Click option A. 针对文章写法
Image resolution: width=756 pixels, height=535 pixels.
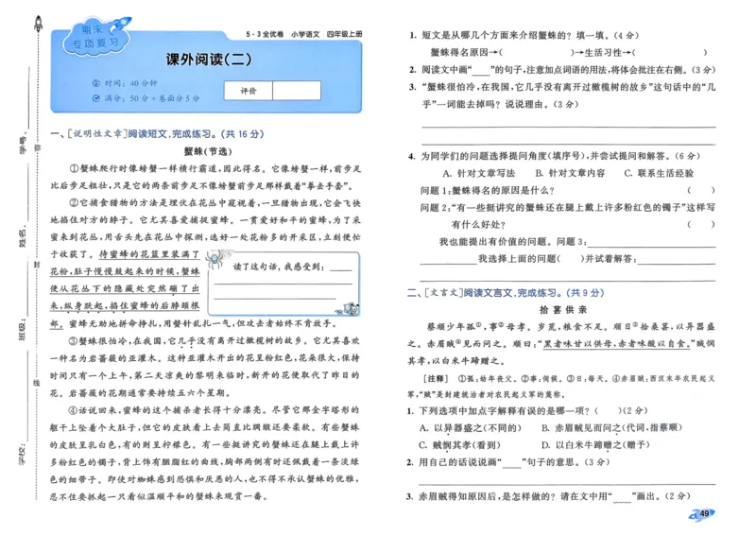point(479,173)
